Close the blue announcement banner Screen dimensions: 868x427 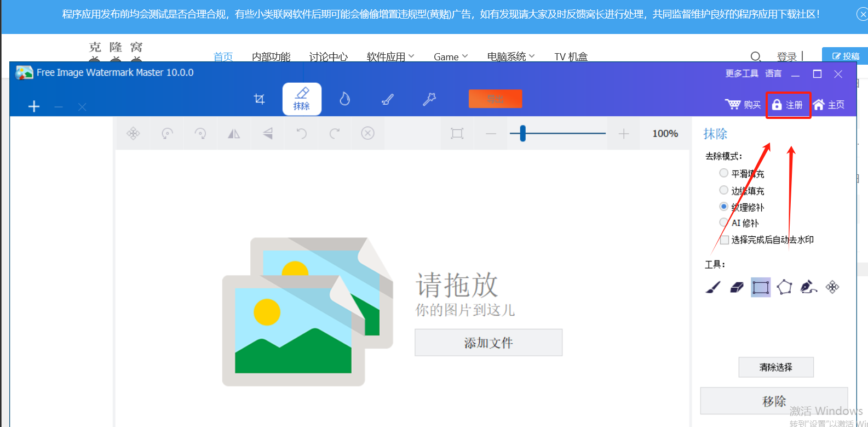[863, 14]
